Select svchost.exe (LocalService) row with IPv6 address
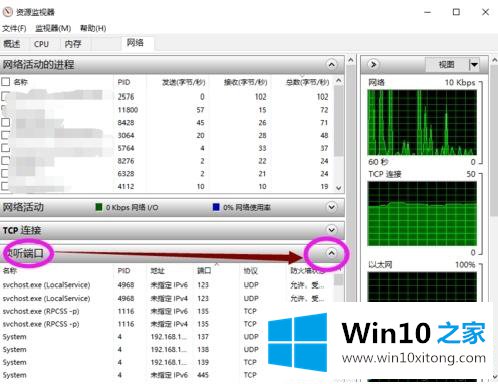Screen dimensions: 498x384 [167, 285]
